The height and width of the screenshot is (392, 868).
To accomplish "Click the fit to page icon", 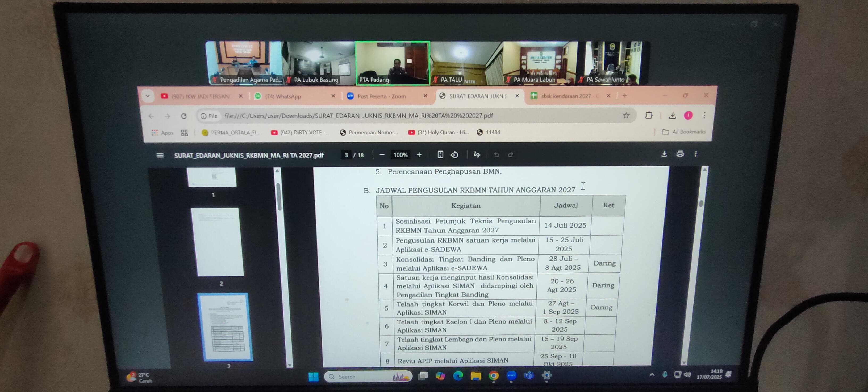I will coord(440,154).
